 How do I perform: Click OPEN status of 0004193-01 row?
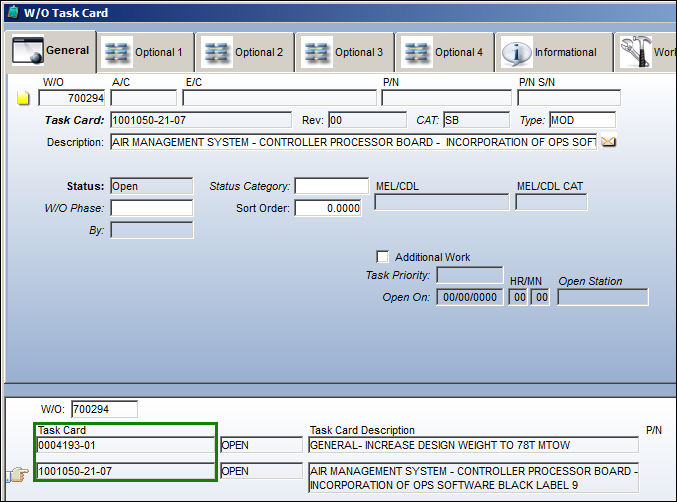point(262,445)
